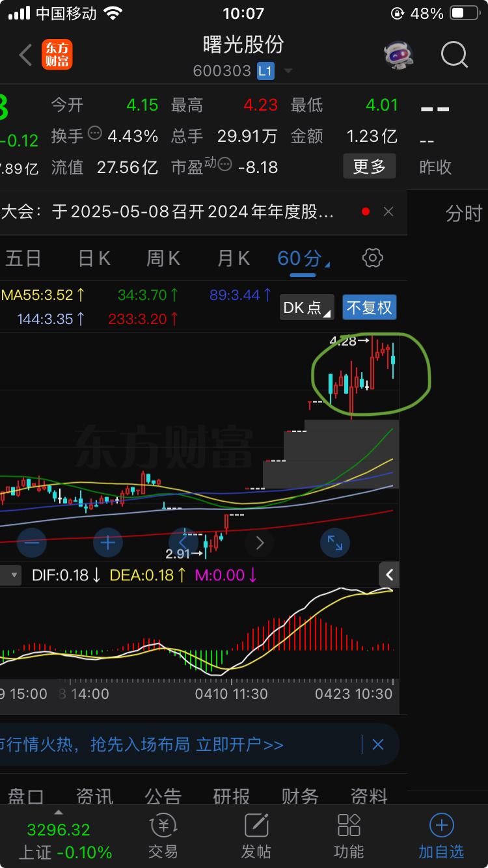Tap the 不复权 adjustment button

click(370, 307)
